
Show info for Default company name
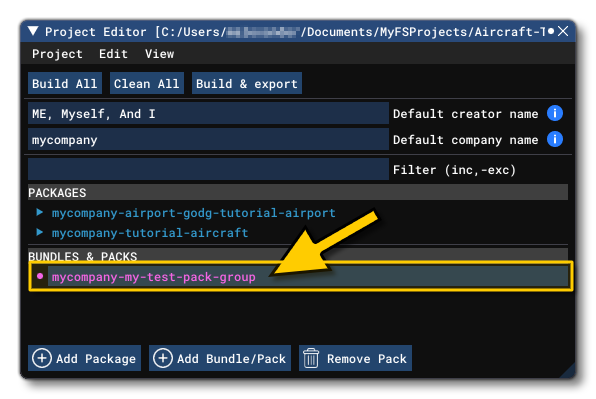pos(555,139)
